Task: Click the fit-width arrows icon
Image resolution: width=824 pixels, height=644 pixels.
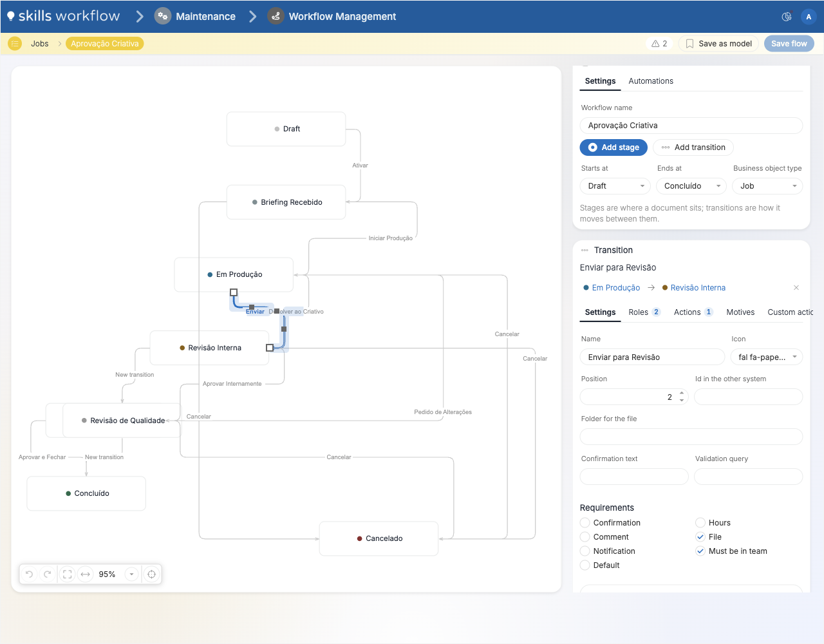Action: click(x=85, y=574)
